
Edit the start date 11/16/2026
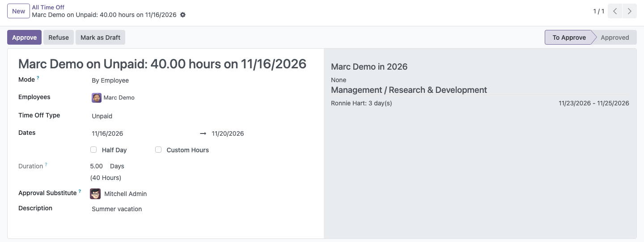(x=107, y=134)
